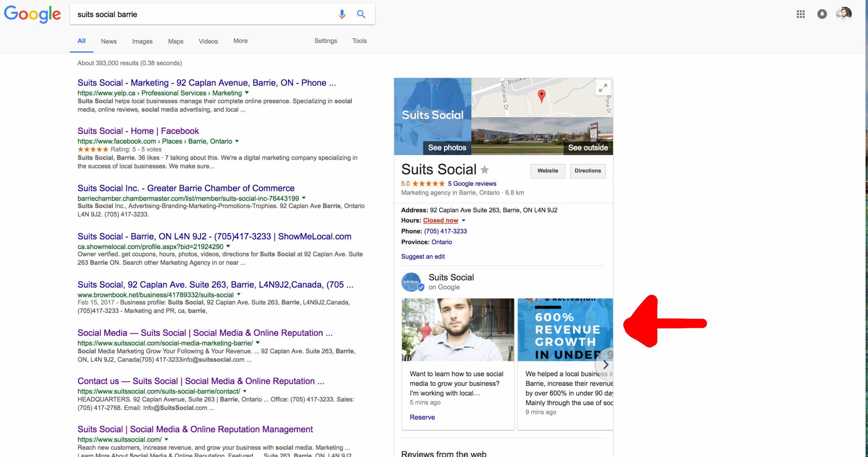Expand Yelp result URL dropdown arrow
Viewport: 868px width, 457px height.
coord(247,93)
